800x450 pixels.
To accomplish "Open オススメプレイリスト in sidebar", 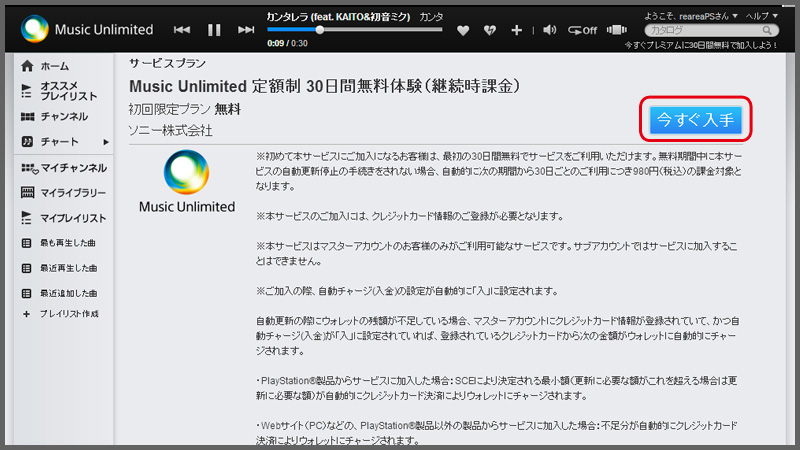I will coord(59,91).
